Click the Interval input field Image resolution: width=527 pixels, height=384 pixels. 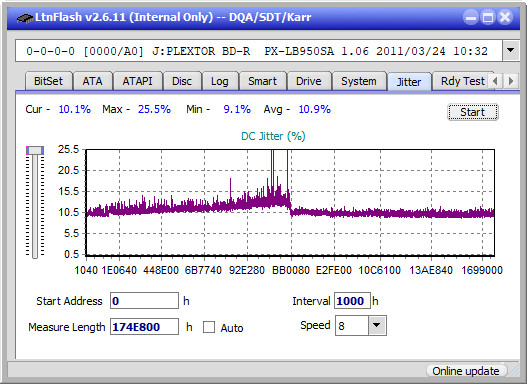click(x=352, y=301)
